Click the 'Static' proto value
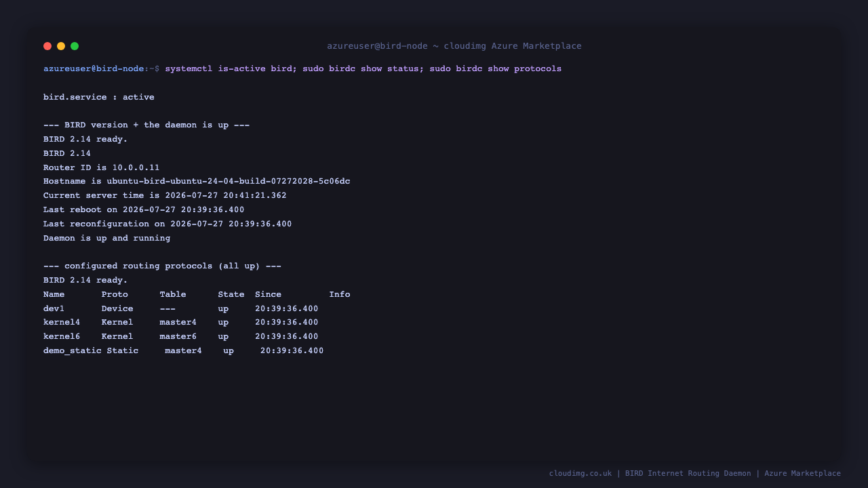The width and height of the screenshot is (868, 488). tap(123, 351)
